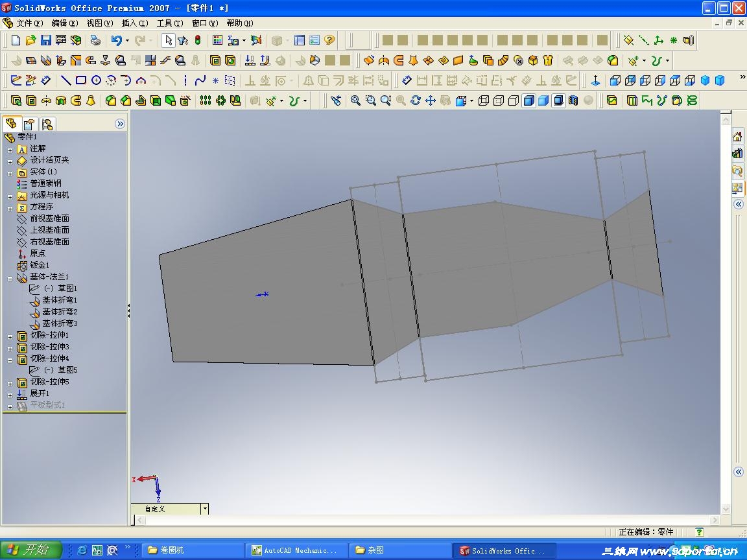
Task: Toggle the Select arrow cursor tool
Action: pos(168,40)
